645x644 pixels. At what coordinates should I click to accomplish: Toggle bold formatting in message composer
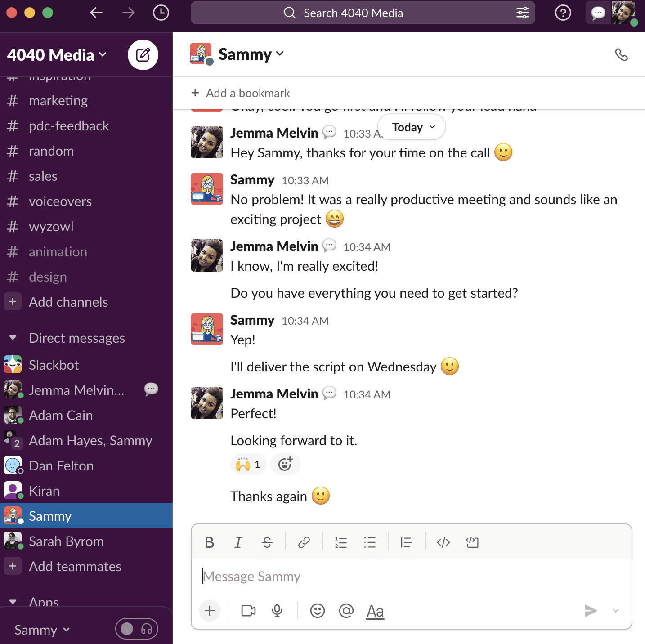pos(210,542)
